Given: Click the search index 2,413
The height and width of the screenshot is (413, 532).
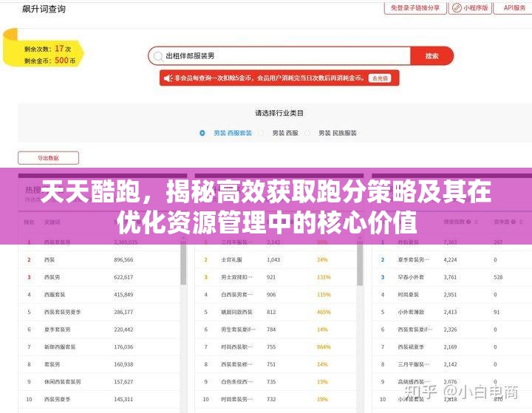Looking at the screenshot, I should 450,312.
